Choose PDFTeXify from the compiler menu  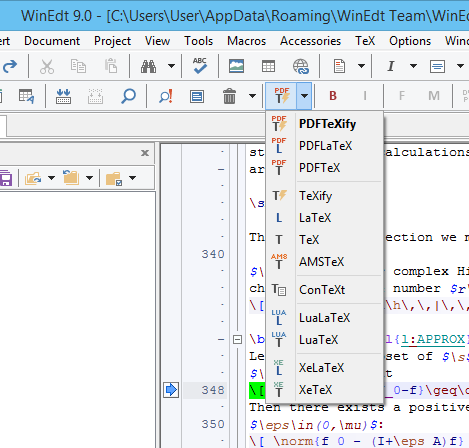click(324, 124)
